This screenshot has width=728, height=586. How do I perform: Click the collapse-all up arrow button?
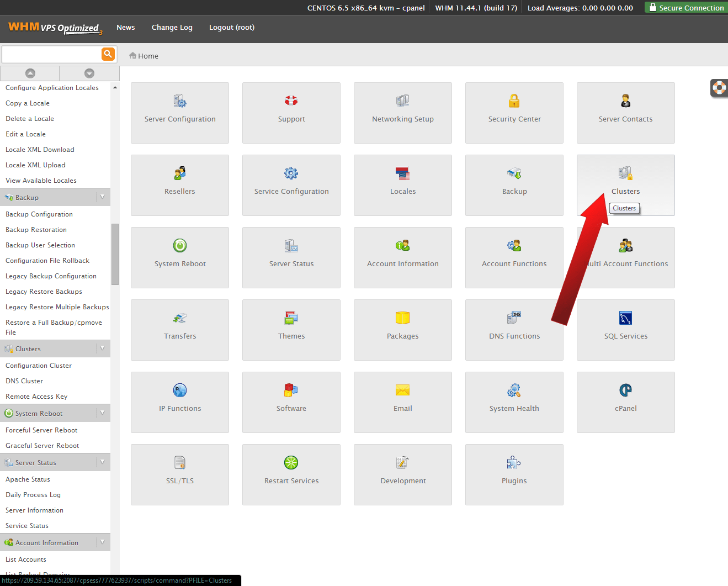[30, 73]
